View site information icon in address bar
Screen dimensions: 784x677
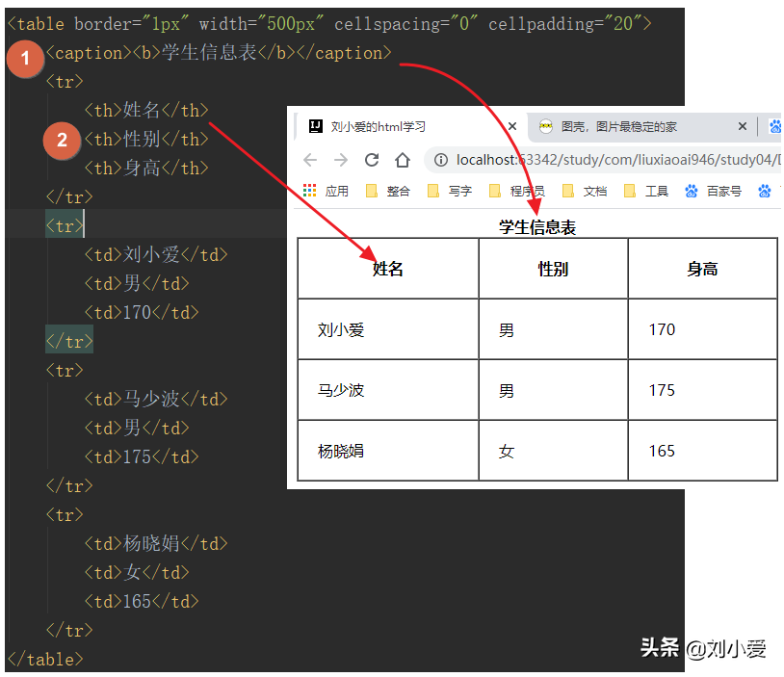point(441,160)
